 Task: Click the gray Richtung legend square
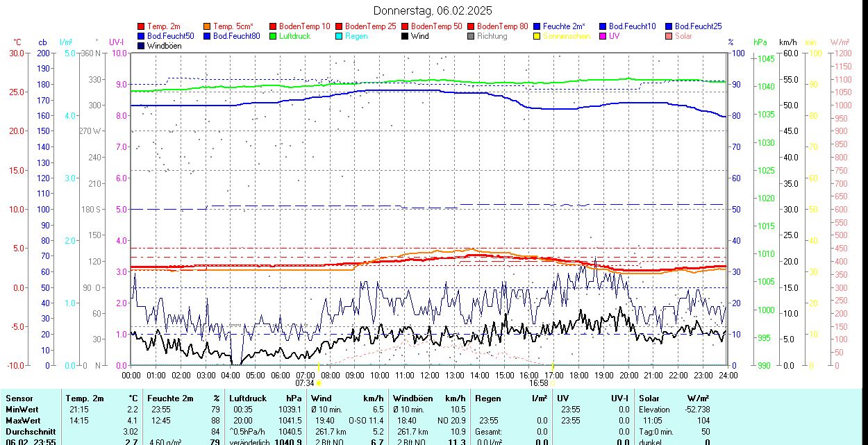click(x=471, y=36)
